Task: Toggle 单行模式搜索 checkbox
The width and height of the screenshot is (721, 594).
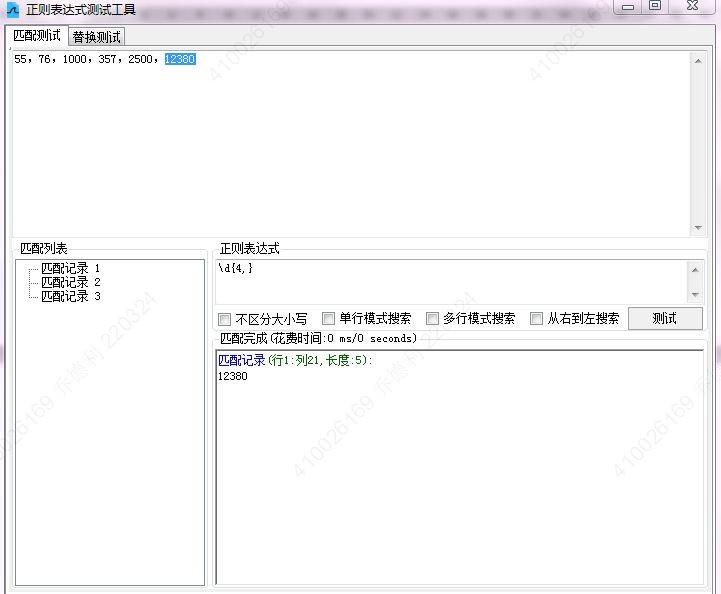Action: coord(328,318)
